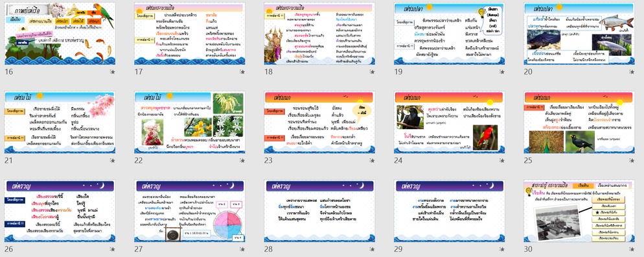Click the transition star icon for slide 22
Image resolution: width=644 pixels, height=257 pixels.
(x=242, y=160)
